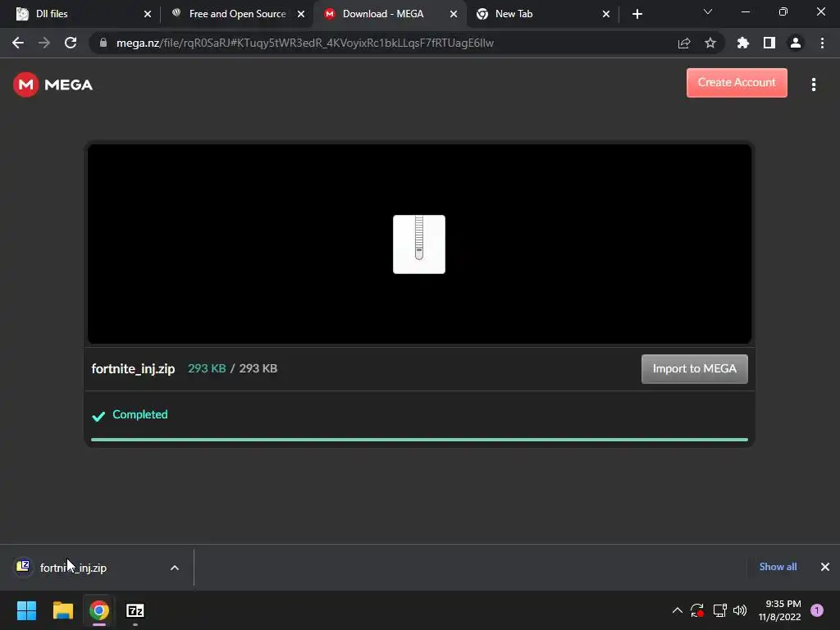840x630 pixels.
Task: Open the clock and date panel
Action: pos(779,610)
